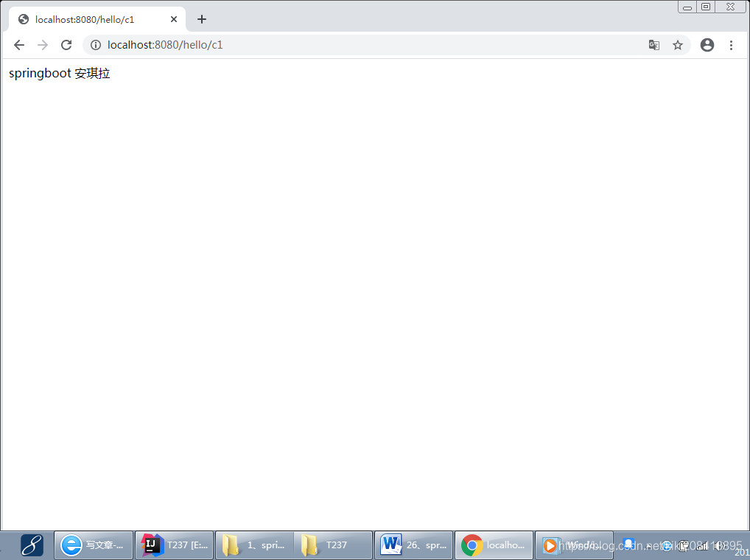View site information icon
The width and height of the screenshot is (750, 560).
coord(96,45)
